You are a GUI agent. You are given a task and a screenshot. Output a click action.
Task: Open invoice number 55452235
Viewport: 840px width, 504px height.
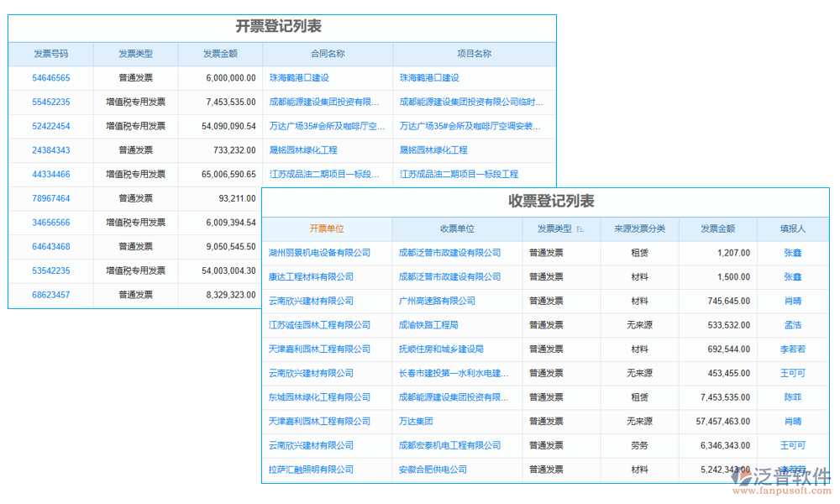pyautogui.click(x=51, y=102)
